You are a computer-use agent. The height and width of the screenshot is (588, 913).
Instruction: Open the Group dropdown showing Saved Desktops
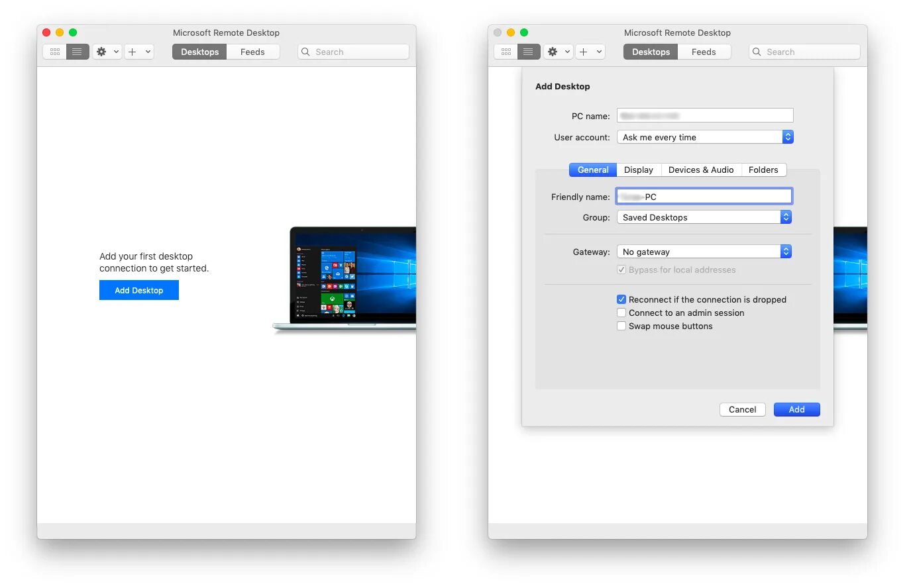click(x=704, y=217)
